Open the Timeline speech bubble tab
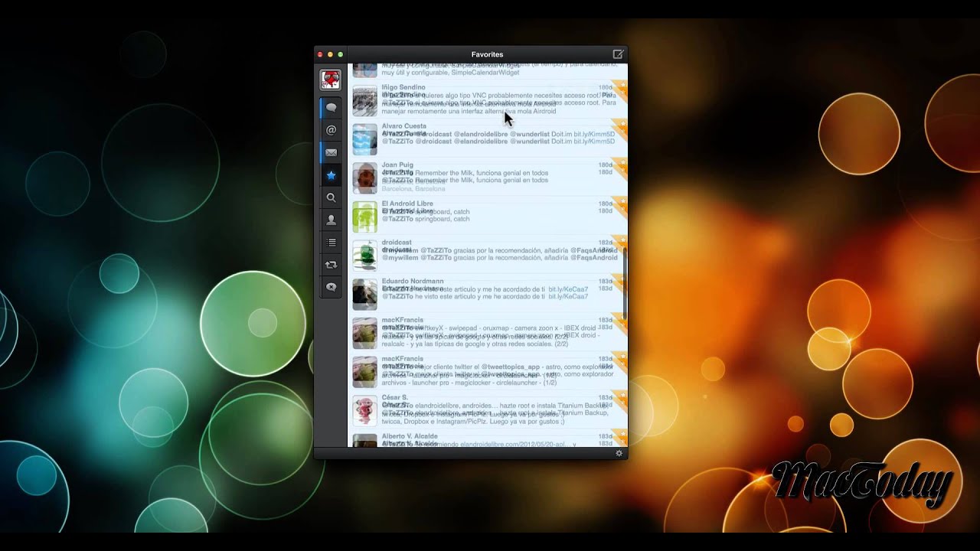Image resolution: width=980 pixels, height=551 pixels. [x=331, y=108]
